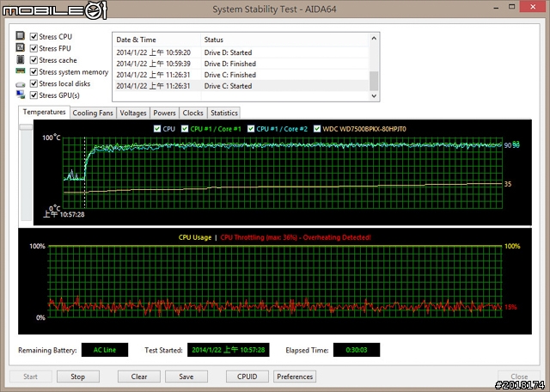Select the Drive D: Finished log row
The width and height of the screenshot is (550, 392).
[x=241, y=64]
